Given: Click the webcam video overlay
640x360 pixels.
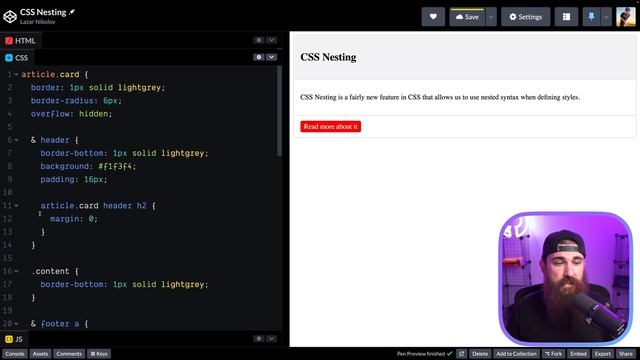Looking at the screenshot, I should tap(566, 278).
